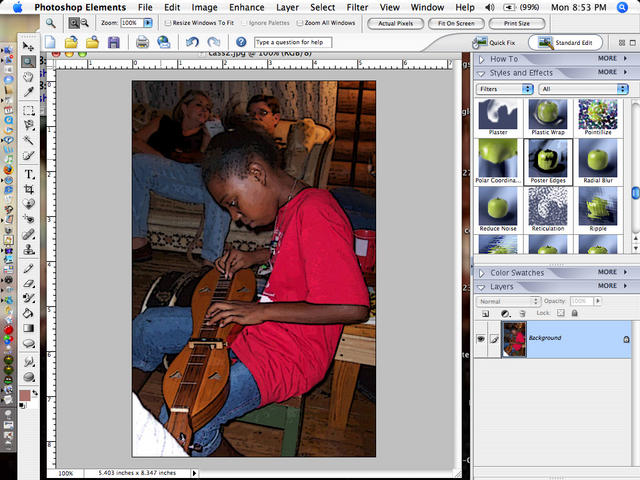The image size is (640, 480).
Task: Select the Zoom tool in toolbox
Action: click(x=28, y=62)
